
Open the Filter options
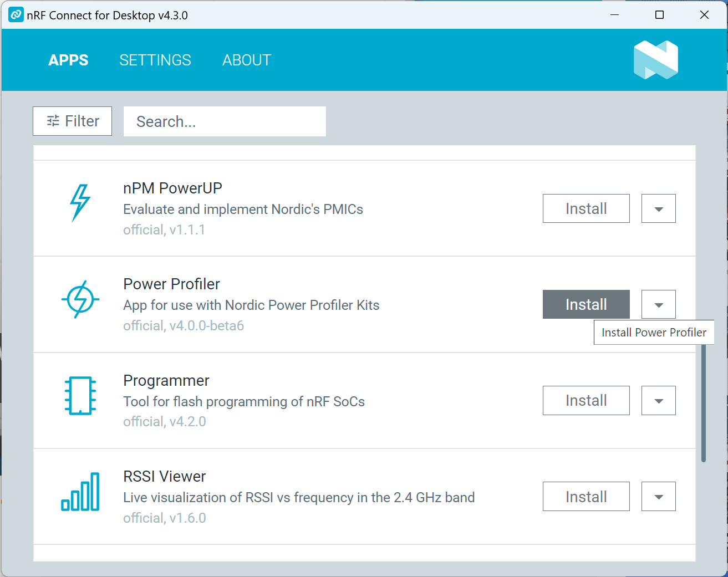[72, 121]
